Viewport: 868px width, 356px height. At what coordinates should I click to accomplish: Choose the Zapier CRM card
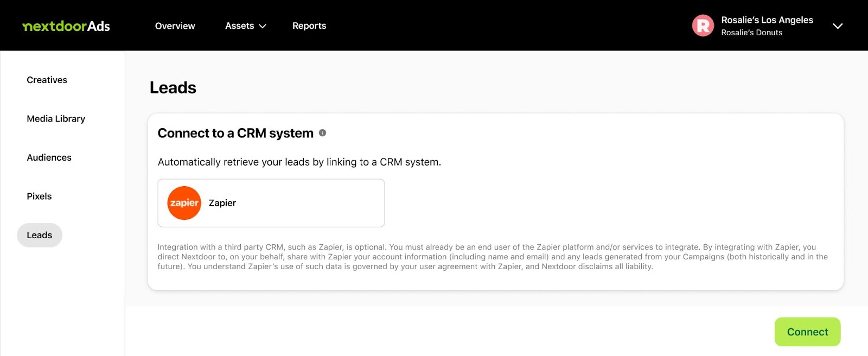tap(271, 203)
